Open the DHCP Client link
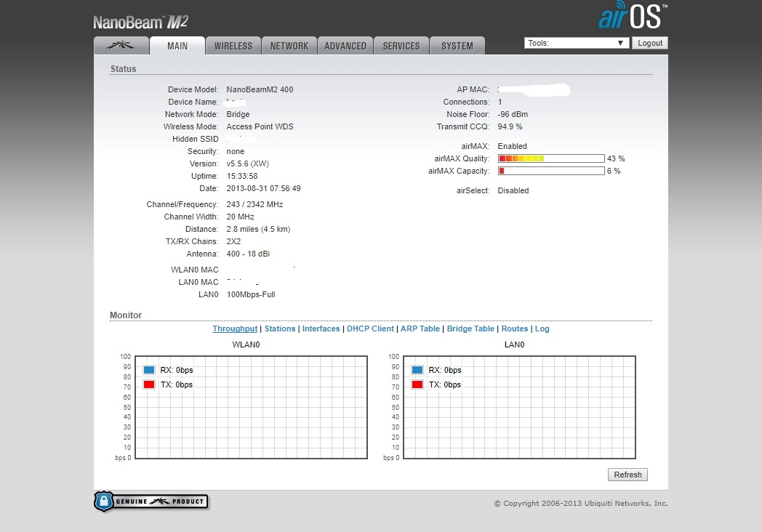Viewport: 762px width, 532px height. [x=370, y=329]
